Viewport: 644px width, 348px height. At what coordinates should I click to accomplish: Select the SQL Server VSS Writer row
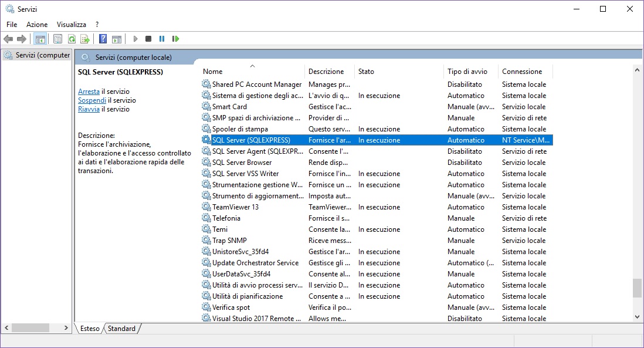[377, 173]
